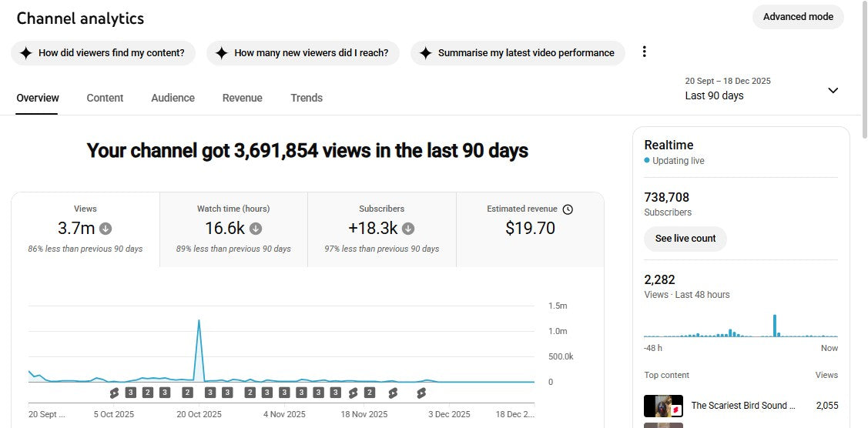Expand the date range dropdown arrow
This screenshot has height=428, width=868.
tap(833, 90)
